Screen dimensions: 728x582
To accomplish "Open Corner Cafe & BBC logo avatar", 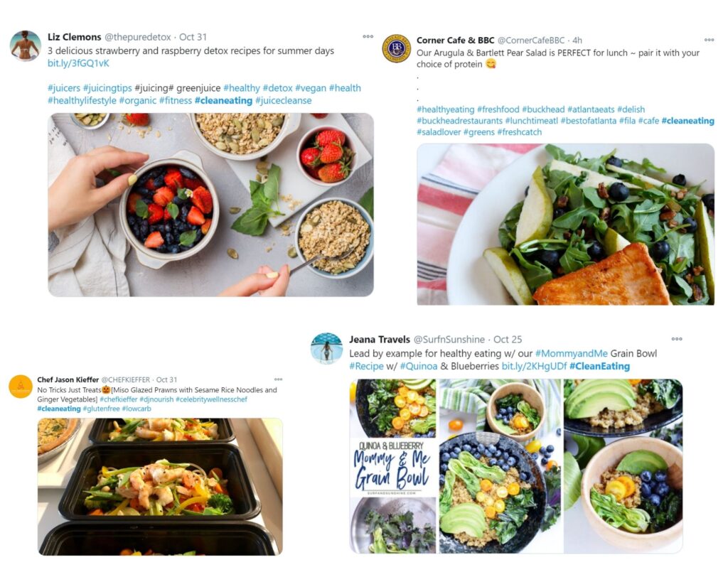I will 396,48.
